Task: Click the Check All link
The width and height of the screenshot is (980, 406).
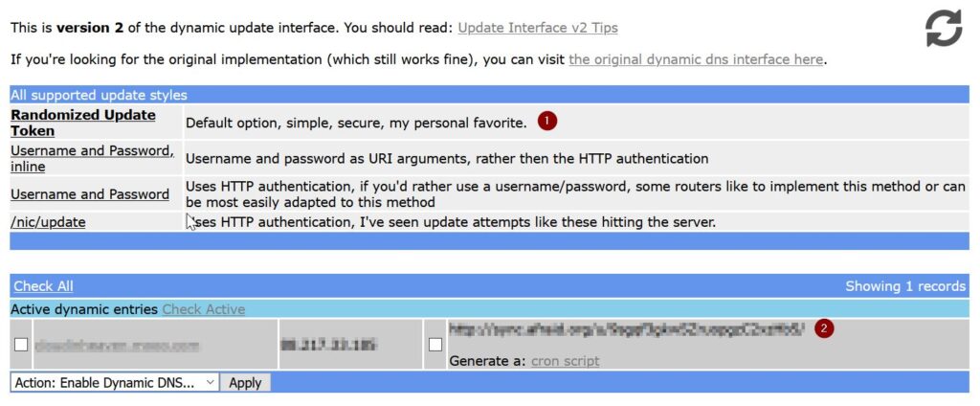Action: [43, 286]
